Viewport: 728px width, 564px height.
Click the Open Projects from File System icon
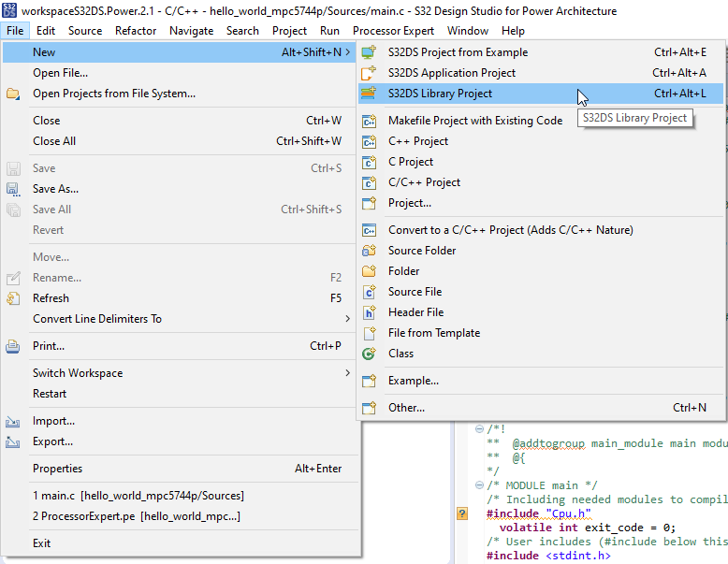(13, 94)
